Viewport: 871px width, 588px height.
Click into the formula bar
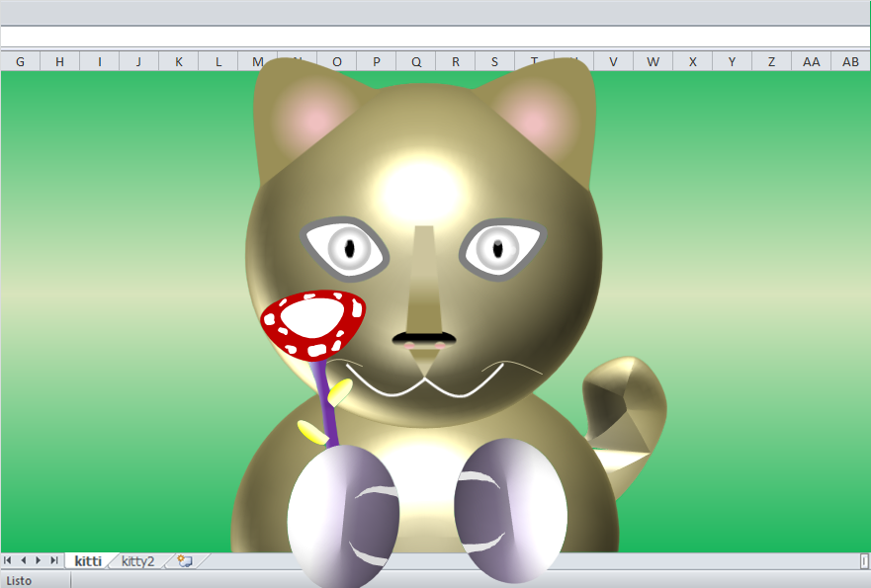point(435,37)
